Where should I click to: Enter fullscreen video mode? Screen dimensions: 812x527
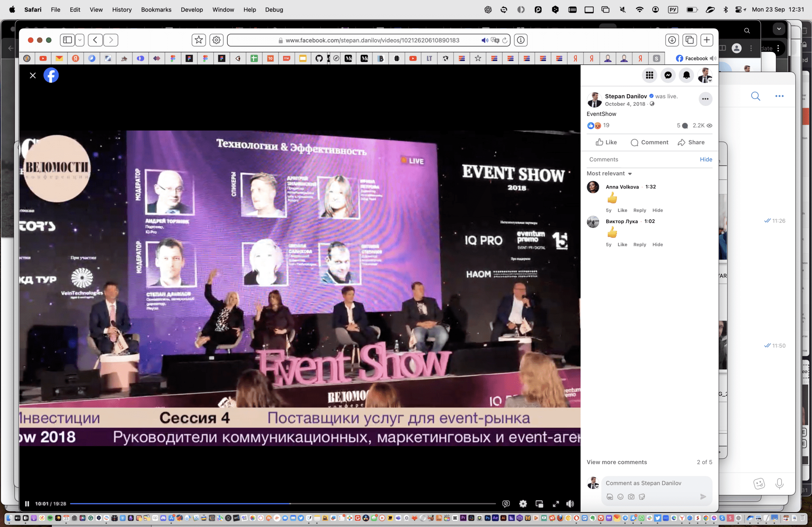coord(556,504)
